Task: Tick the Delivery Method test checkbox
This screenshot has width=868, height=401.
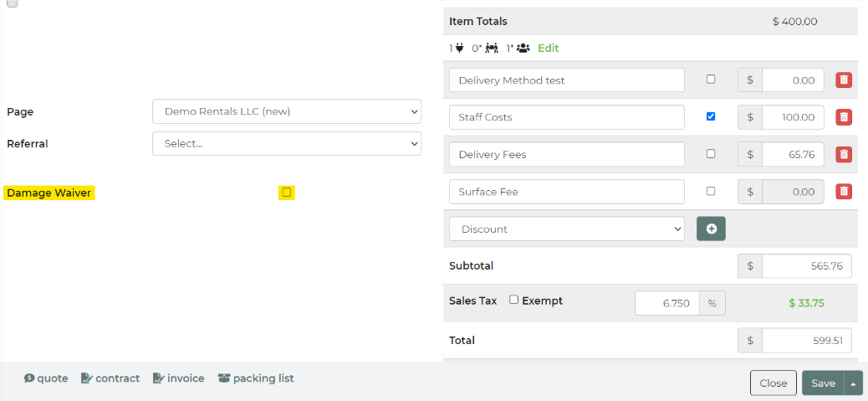Action: click(x=711, y=80)
